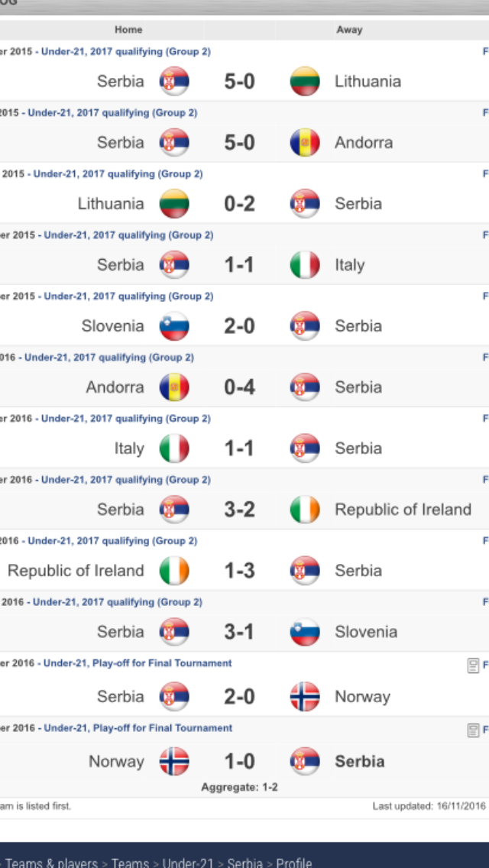
Task: Click Norway flag in Serbia 2-0 Norway row
Action: point(305,696)
